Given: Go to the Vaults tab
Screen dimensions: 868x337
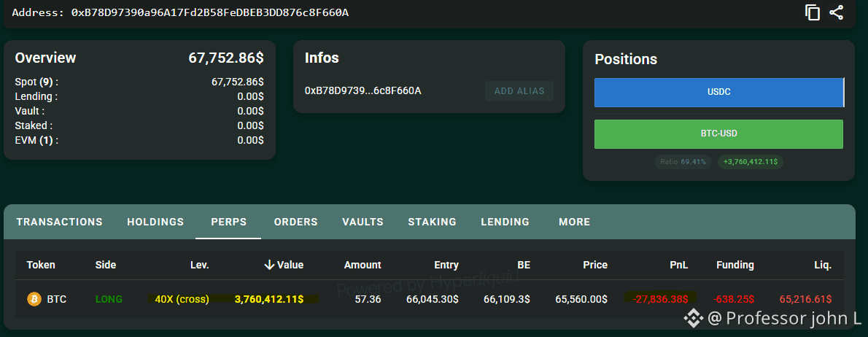Looking at the screenshot, I should (363, 222).
